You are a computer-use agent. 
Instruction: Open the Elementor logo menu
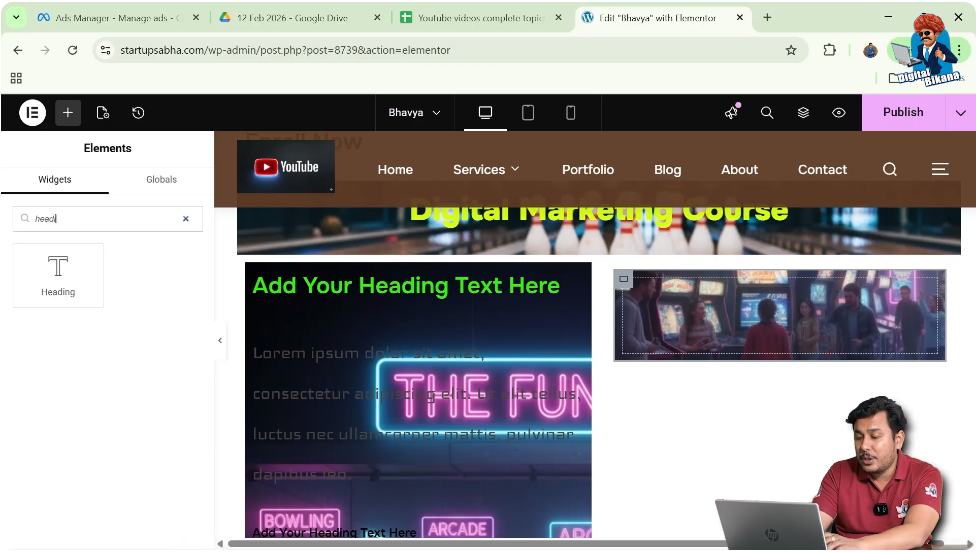[x=32, y=113]
